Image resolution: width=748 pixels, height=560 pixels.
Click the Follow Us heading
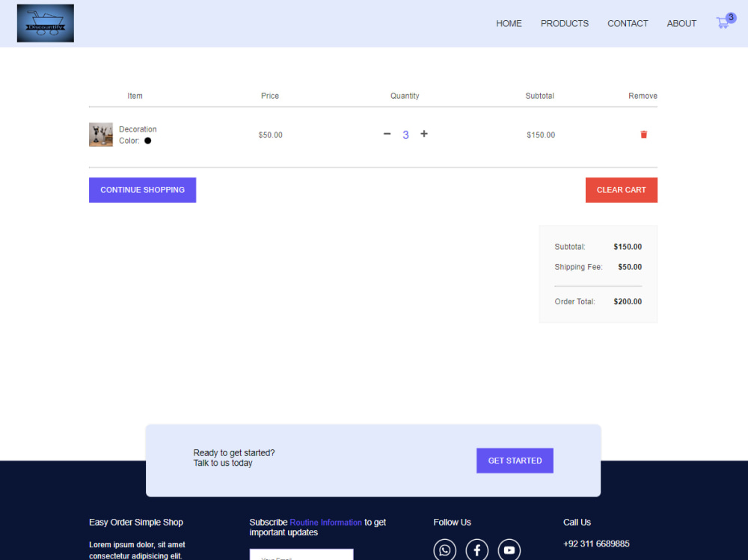point(452,523)
